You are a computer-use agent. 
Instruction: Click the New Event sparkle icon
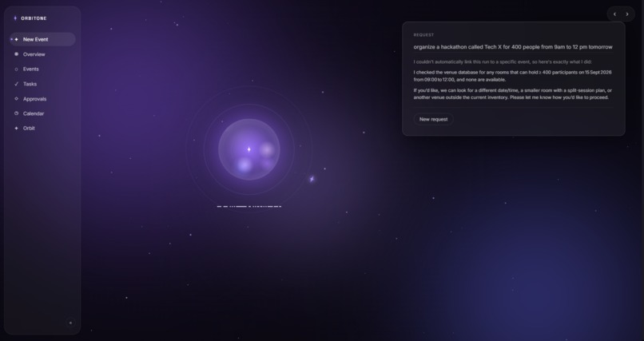tap(17, 39)
